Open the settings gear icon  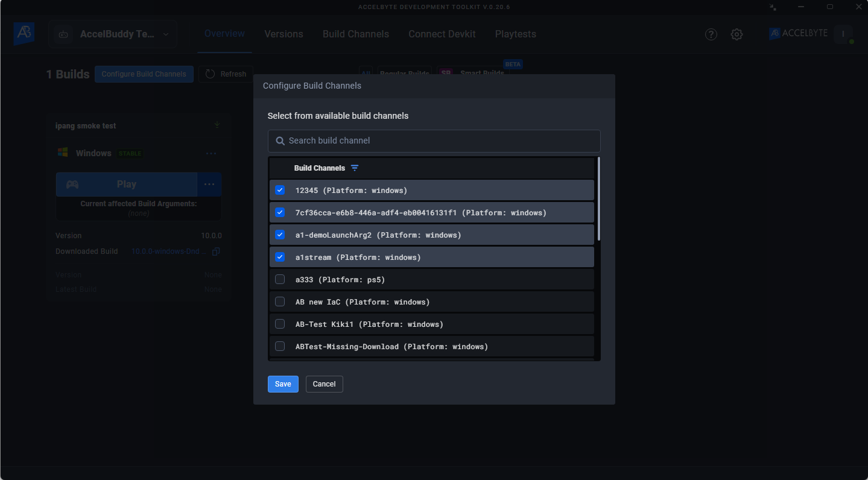[x=737, y=34]
